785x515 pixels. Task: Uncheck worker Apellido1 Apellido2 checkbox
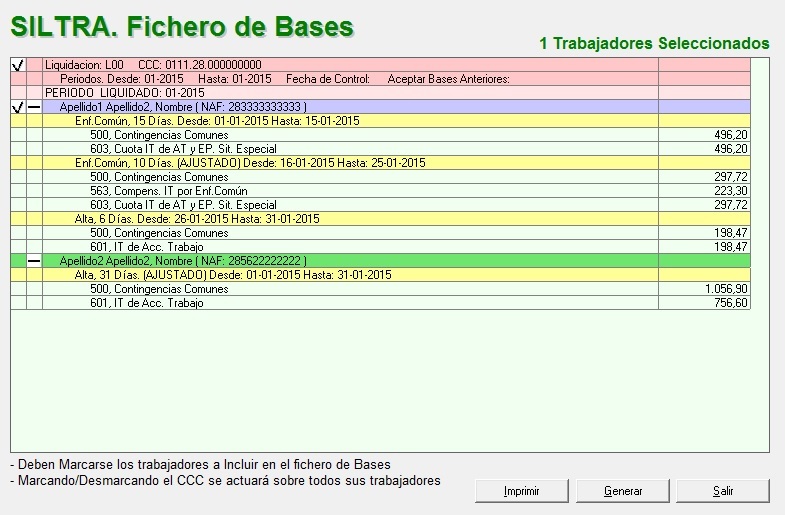19,107
